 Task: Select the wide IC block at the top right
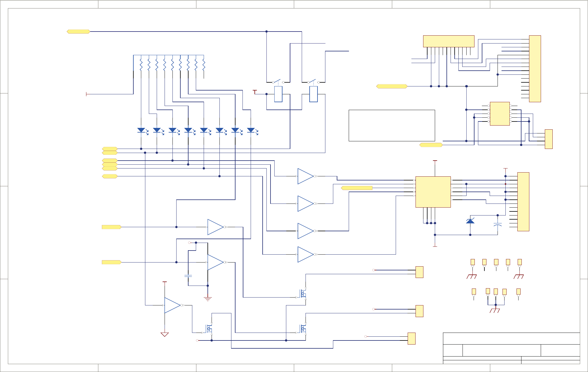coord(449,41)
